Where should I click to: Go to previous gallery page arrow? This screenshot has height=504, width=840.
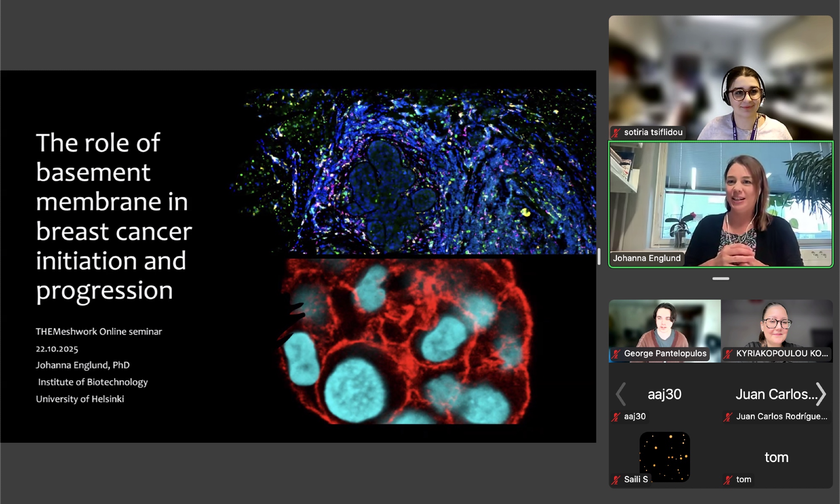pos(621,394)
